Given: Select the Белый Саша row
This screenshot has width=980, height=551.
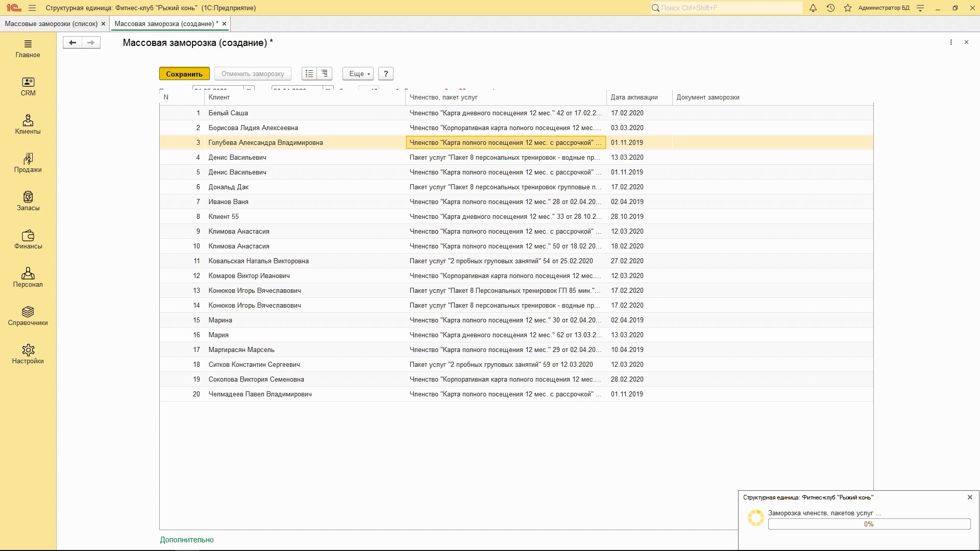Looking at the screenshot, I should (516, 113).
